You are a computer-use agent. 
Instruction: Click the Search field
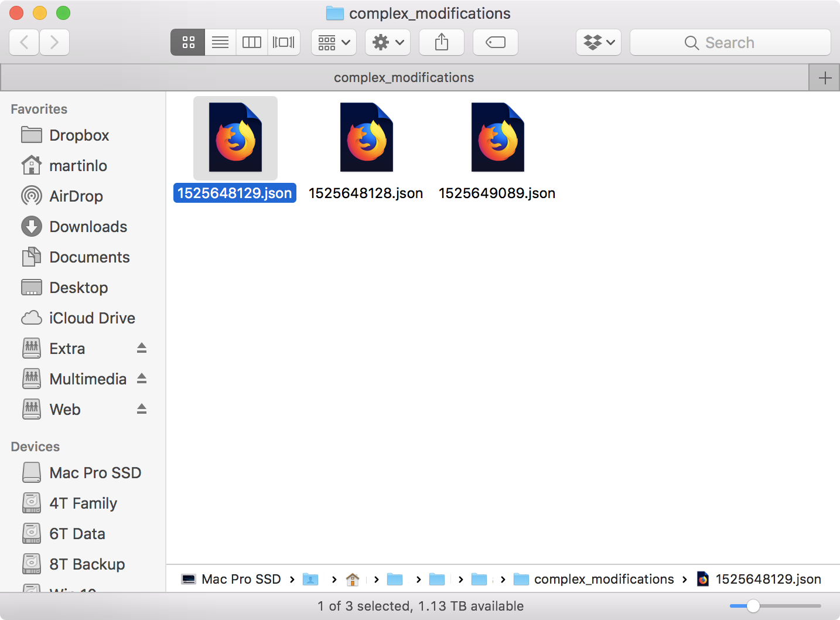click(x=730, y=42)
